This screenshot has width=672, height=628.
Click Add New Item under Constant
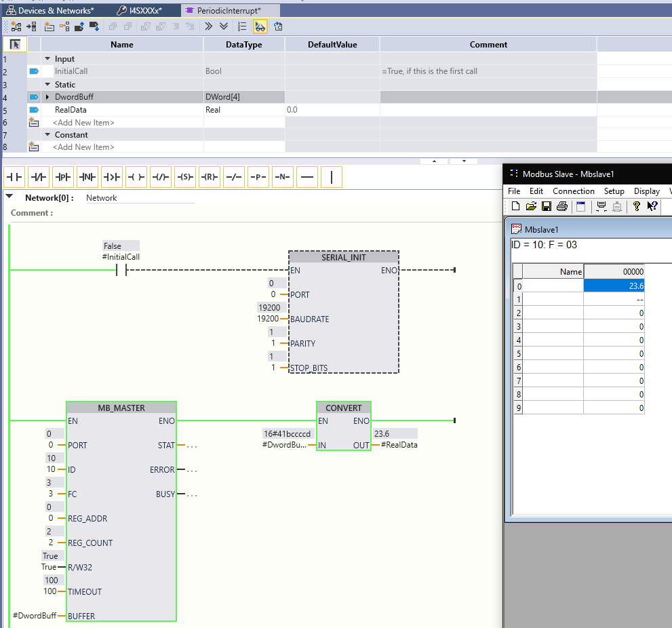(x=83, y=147)
